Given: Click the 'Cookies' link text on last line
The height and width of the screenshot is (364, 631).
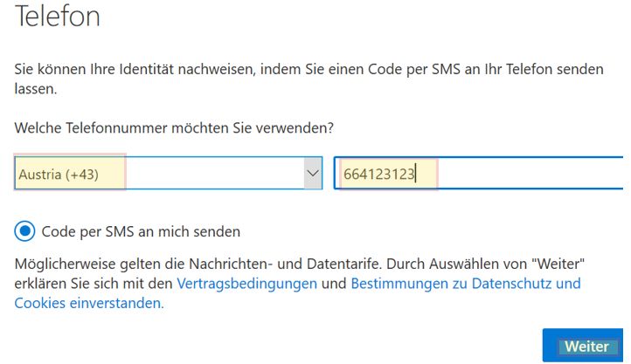Looking at the screenshot, I should click(x=40, y=304).
